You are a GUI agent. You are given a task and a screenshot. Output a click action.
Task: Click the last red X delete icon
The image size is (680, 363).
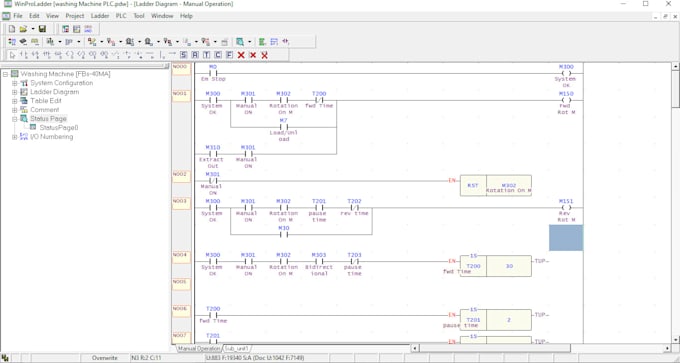(264, 55)
